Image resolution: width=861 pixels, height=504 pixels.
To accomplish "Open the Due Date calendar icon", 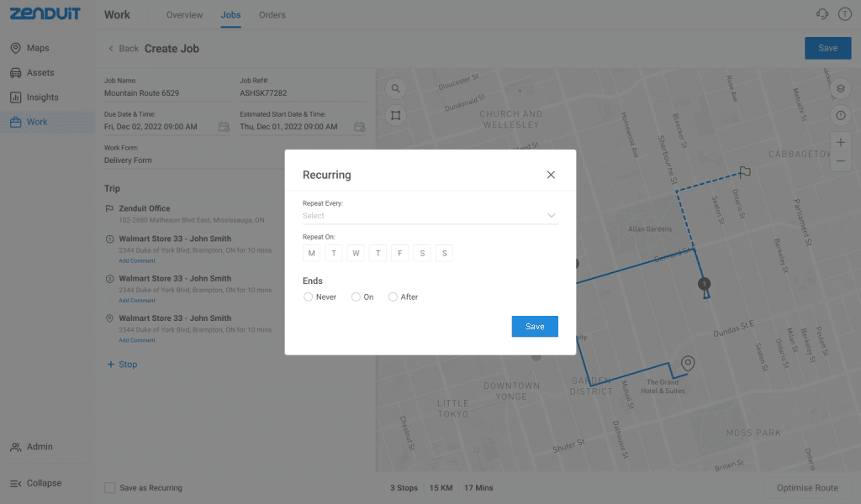I will click(224, 127).
